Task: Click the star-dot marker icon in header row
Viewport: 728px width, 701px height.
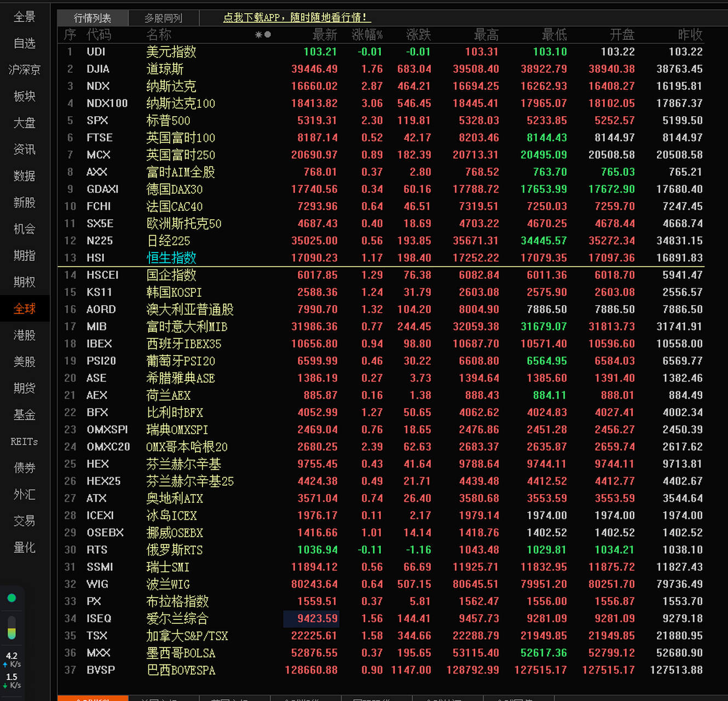Action: [x=263, y=35]
